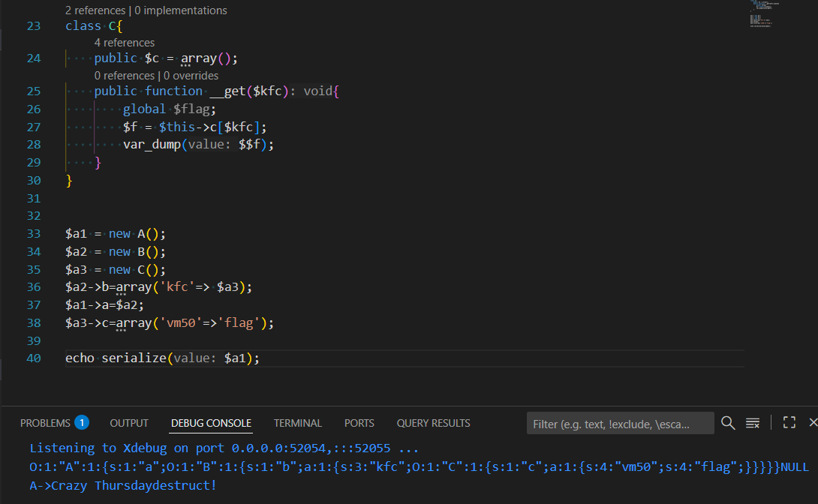Focus the debug console filter input
Image resolution: width=818 pixels, height=504 pixels.
click(x=621, y=424)
